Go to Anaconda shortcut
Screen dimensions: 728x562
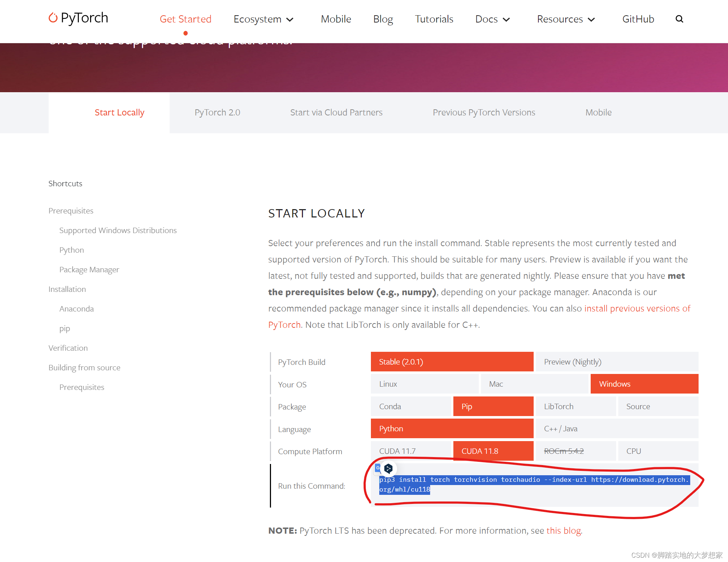tap(76, 309)
